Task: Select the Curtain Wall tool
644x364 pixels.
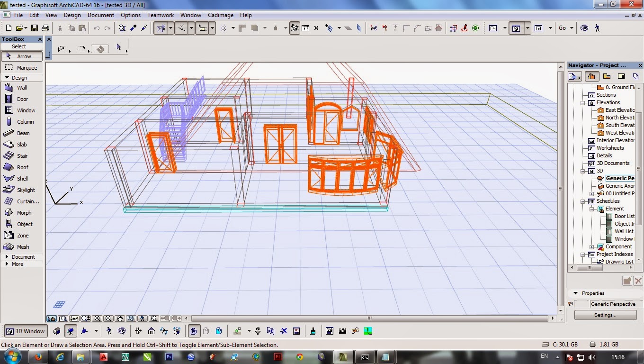Action: tap(21, 201)
